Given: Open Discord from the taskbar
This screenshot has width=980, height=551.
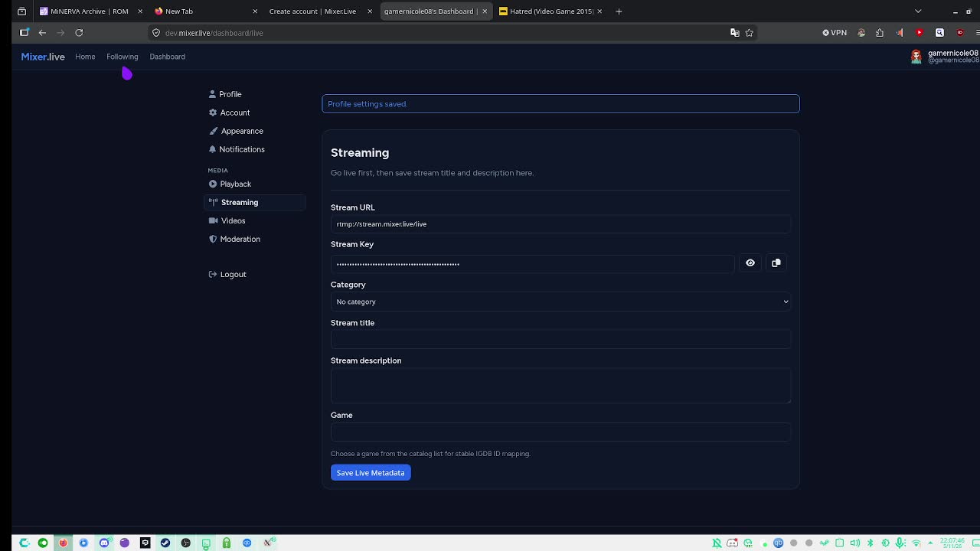Looking at the screenshot, I should 104,543.
